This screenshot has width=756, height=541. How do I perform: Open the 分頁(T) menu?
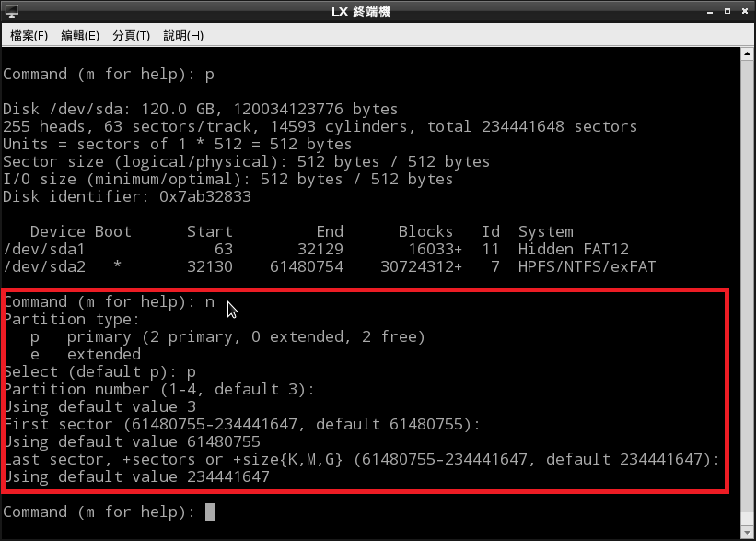coord(131,36)
